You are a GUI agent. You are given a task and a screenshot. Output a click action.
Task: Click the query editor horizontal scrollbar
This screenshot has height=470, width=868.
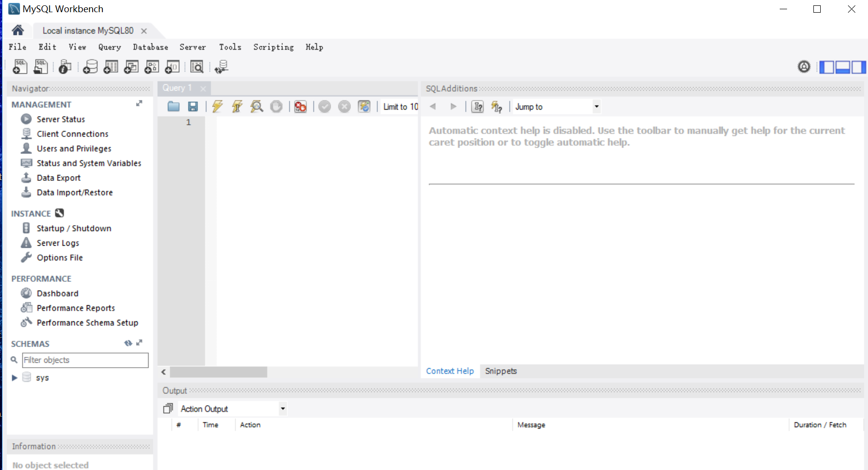point(218,372)
